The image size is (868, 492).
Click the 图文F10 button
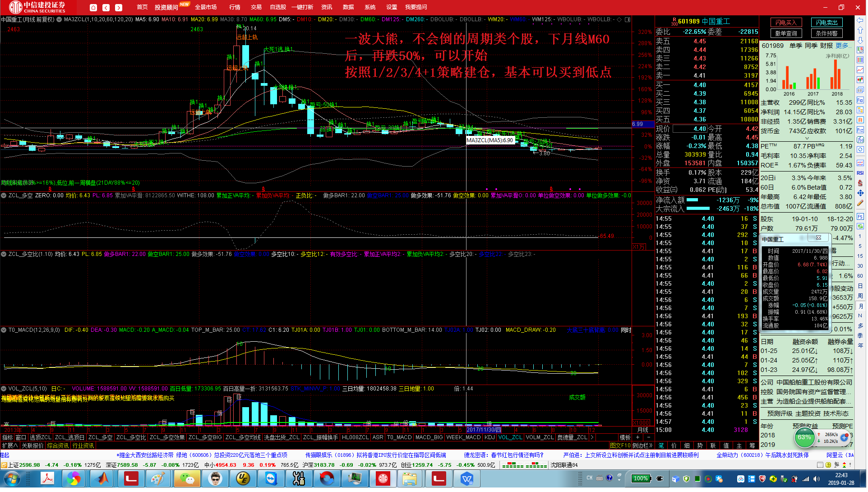click(x=620, y=446)
